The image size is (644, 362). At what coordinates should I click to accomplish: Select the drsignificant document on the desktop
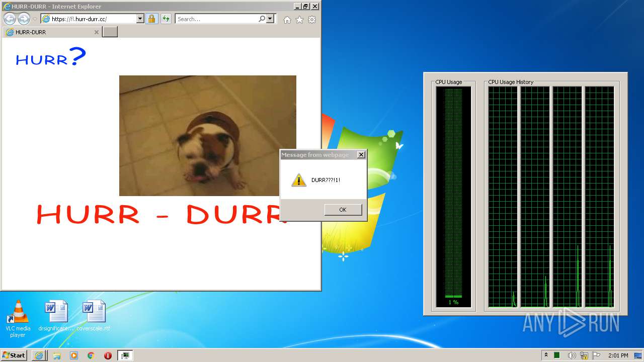tap(56, 316)
